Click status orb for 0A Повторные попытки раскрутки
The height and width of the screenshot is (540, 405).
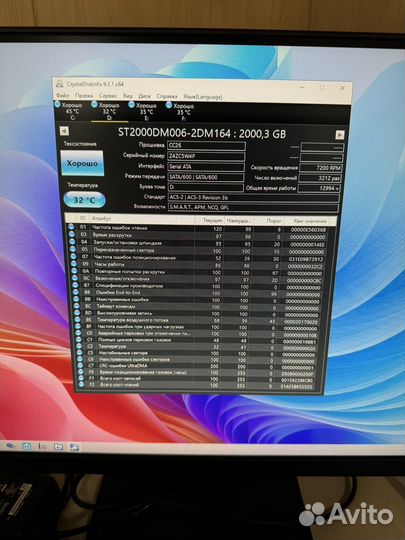click(x=75, y=271)
